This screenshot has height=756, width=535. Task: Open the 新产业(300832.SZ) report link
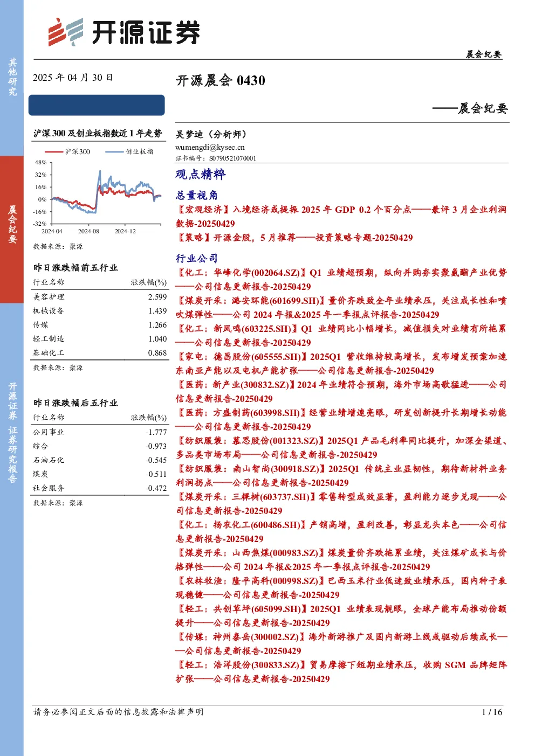tap(341, 392)
